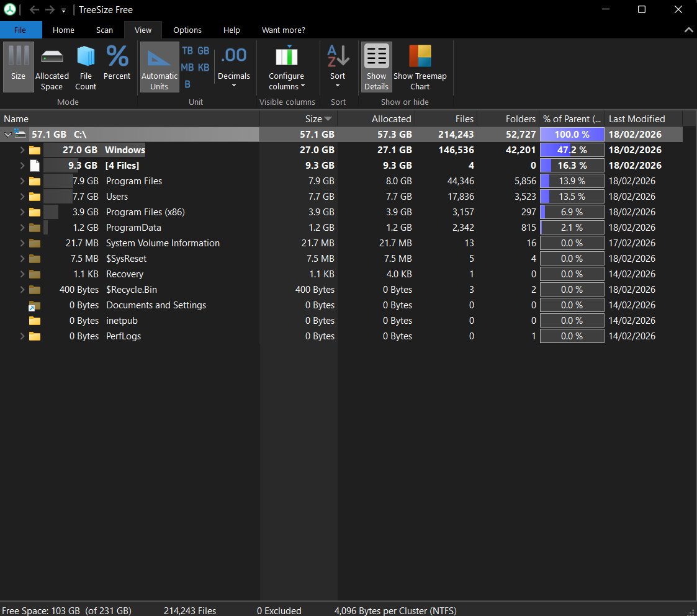Set unit to MB
Viewport: 697px width, 616px height.
tap(187, 67)
